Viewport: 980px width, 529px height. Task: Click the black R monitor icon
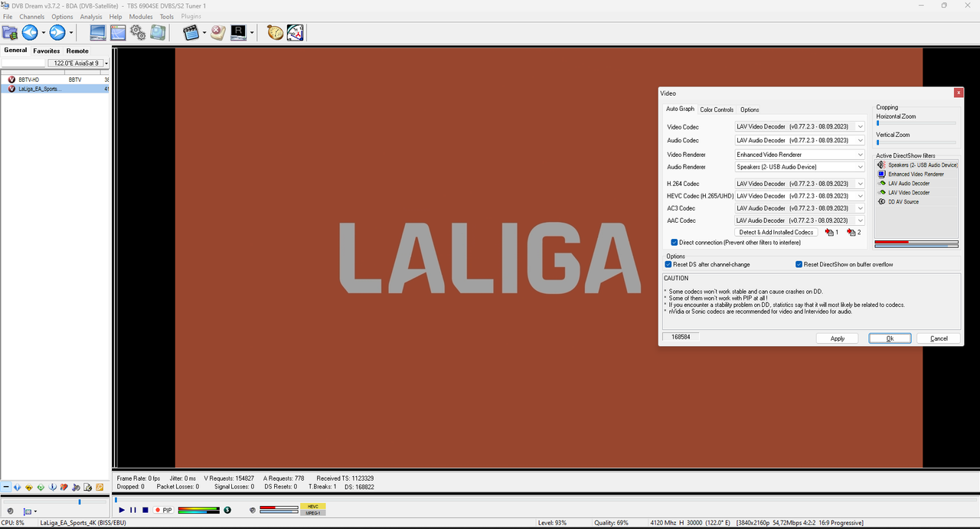coord(238,32)
